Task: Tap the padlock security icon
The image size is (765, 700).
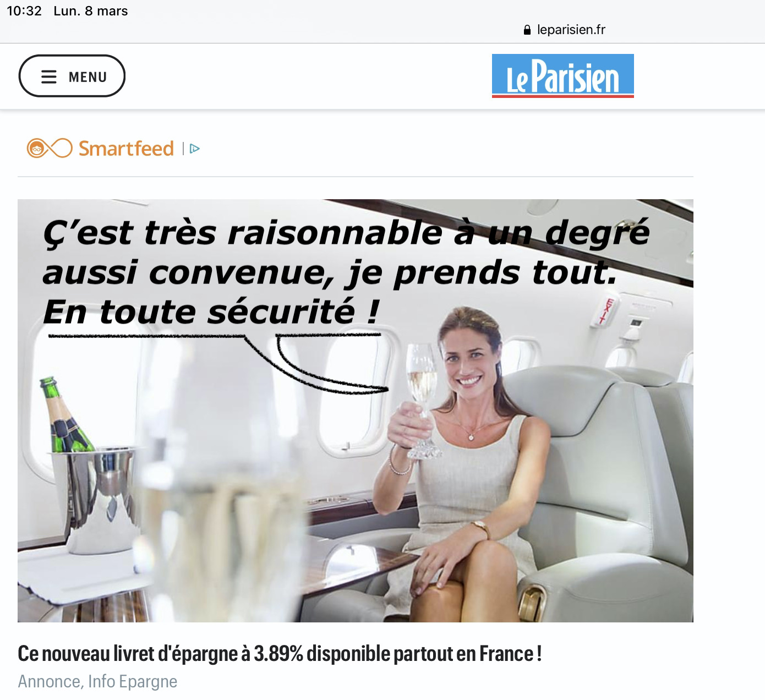Action: click(x=527, y=30)
